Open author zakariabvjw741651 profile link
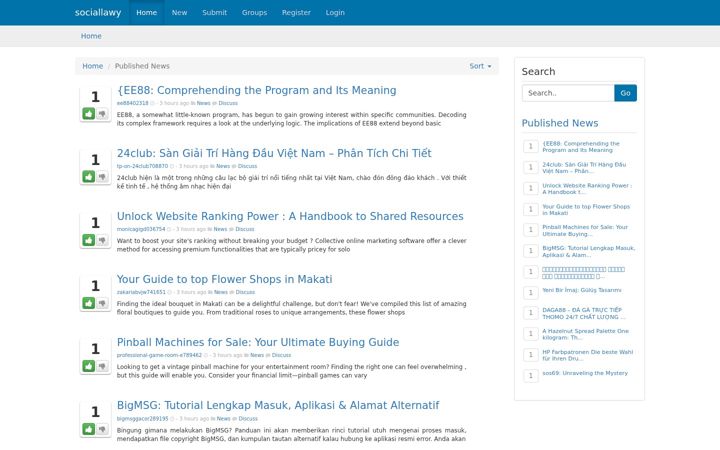Viewport: 720px width, 450px height. coord(141,292)
